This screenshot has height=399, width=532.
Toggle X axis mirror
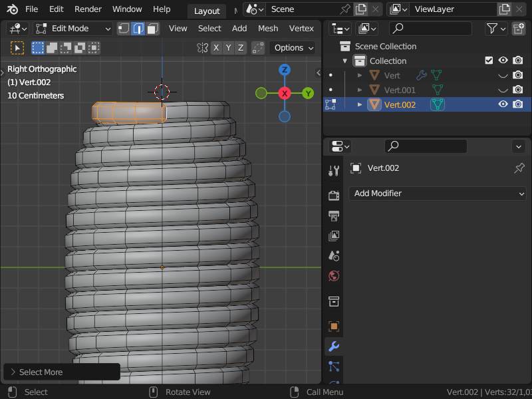pos(216,48)
